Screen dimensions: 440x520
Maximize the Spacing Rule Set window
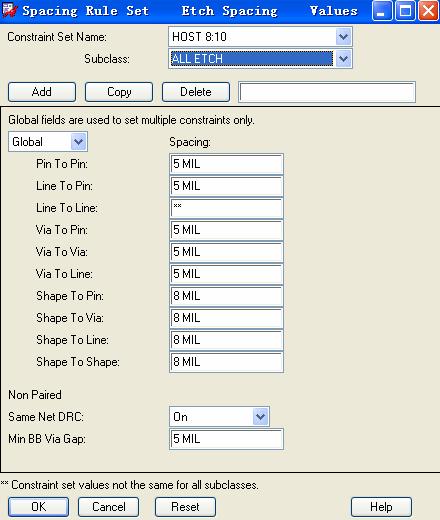pyautogui.click(x=405, y=11)
